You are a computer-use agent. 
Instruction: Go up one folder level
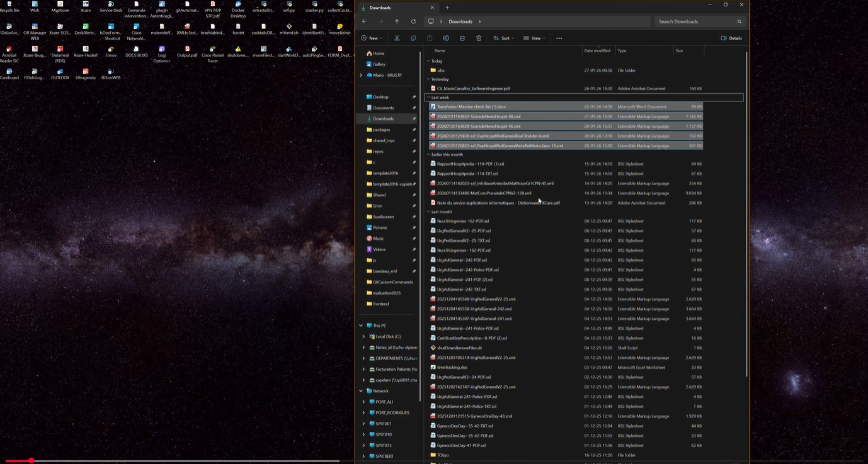coord(397,21)
